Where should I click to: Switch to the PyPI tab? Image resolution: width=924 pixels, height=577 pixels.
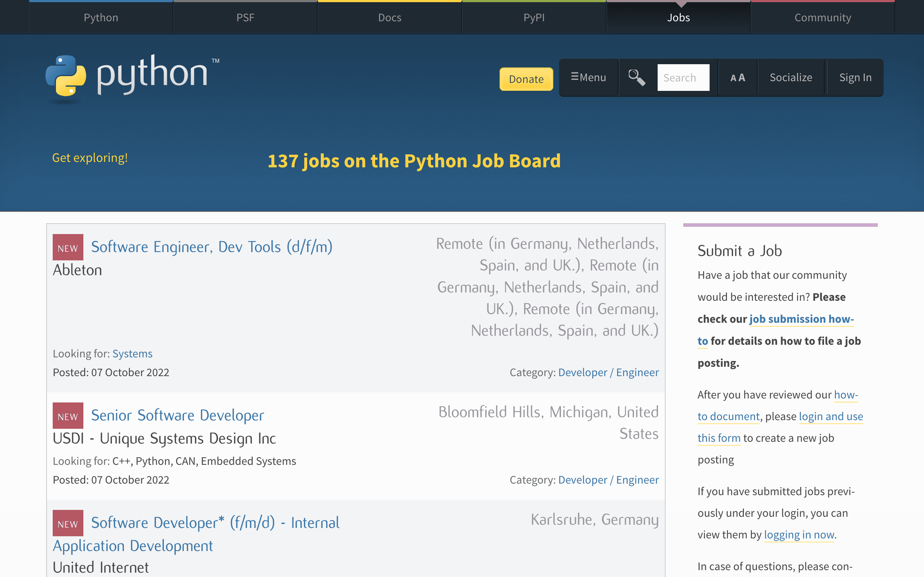(533, 17)
